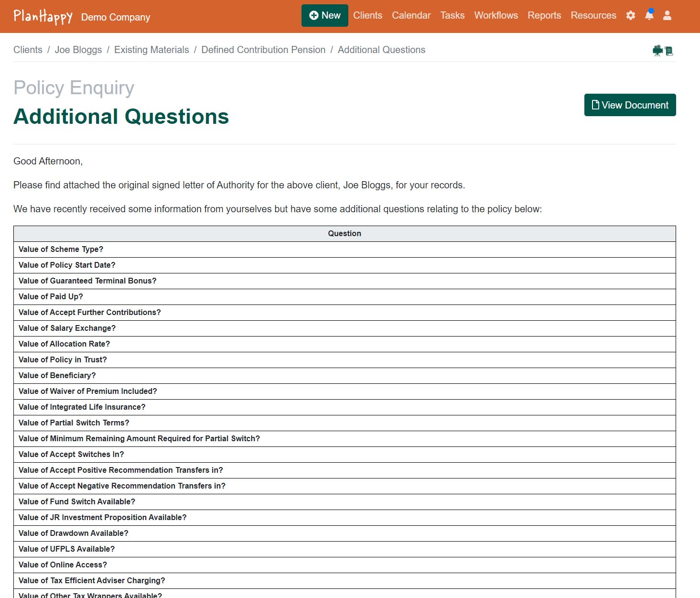Click the page icon in View Document

[x=595, y=105]
